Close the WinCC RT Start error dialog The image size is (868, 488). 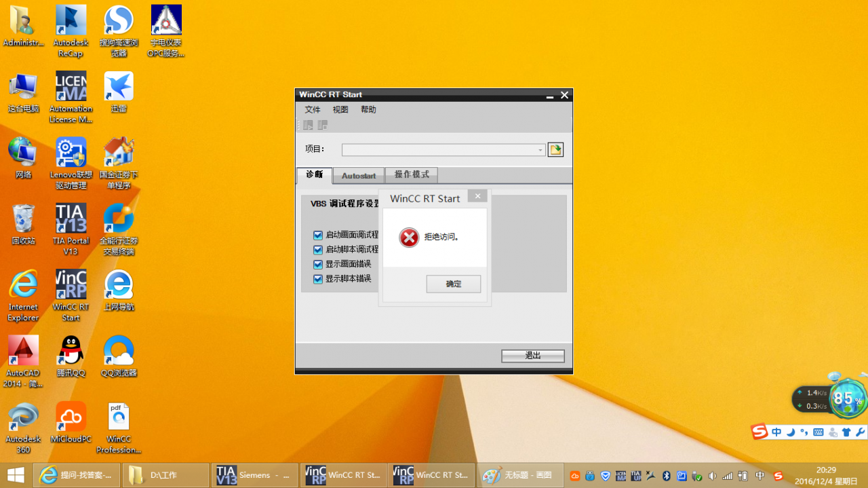click(477, 196)
